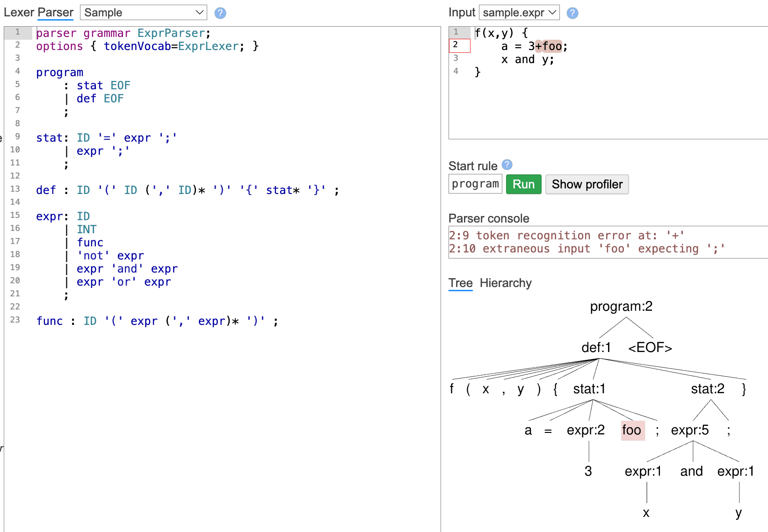Click the expr:5 tree node
Image resolution: width=768 pixels, height=532 pixels.
click(x=690, y=430)
